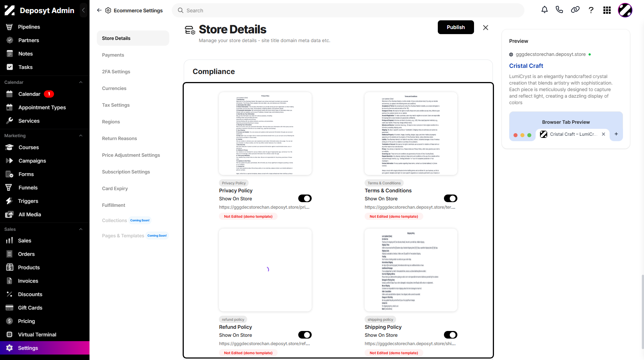
Task: Collapse the Marketing sidebar section
Action: [x=81, y=136]
